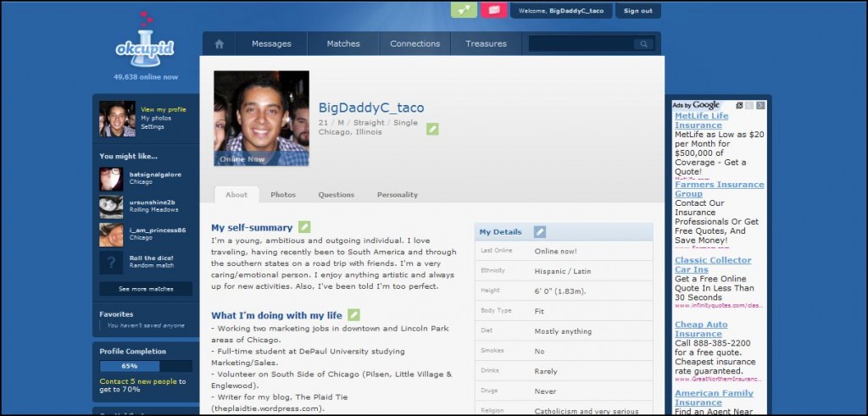Edit My Details pencil icon
Screen dimensions: 868x416
point(540,232)
